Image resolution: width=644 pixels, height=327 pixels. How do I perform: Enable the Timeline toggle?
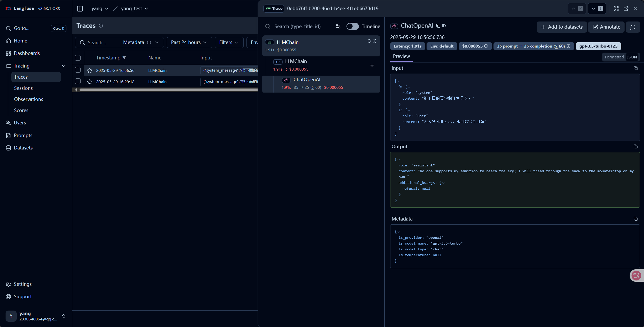click(x=352, y=26)
